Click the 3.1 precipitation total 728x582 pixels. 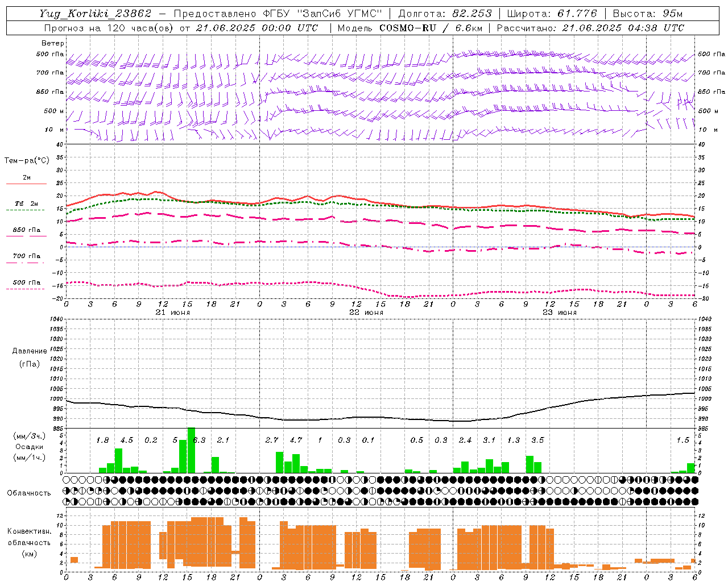tap(489, 440)
